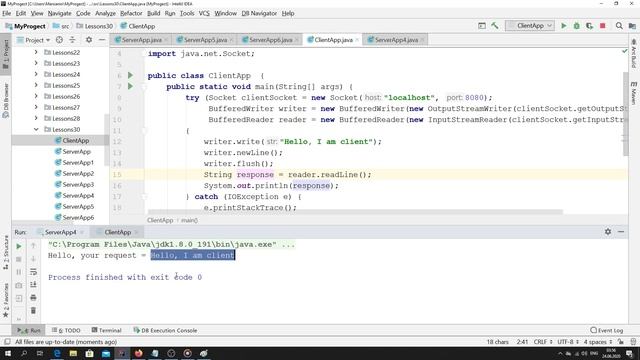Viewport: 640px width, 360px height.
Task: Select ServerApp4 tab in Run panel
Action: coord(60,232)
